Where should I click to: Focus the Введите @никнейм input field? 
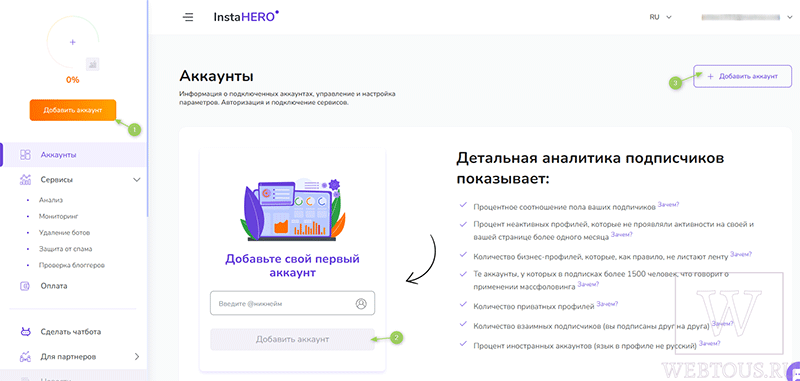tap(292, 303)
